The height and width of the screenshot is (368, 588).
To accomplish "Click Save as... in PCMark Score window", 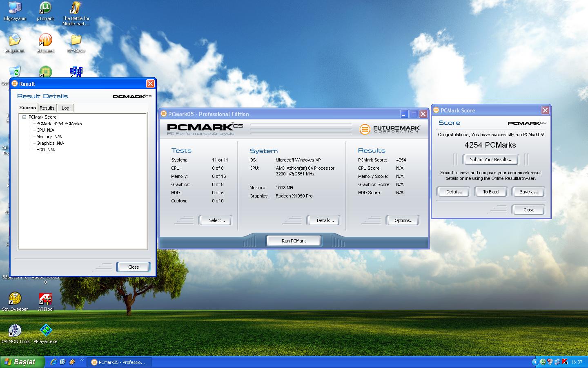I will pyautogui.click(x=528, y=192).
